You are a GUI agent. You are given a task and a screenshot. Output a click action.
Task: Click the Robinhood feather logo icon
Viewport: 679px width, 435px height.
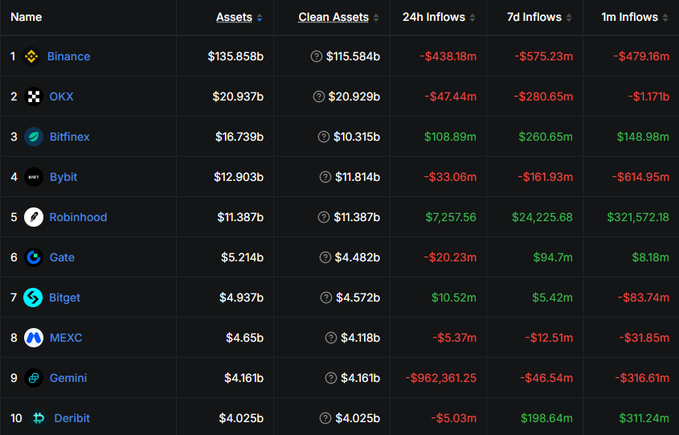(33, 217)
